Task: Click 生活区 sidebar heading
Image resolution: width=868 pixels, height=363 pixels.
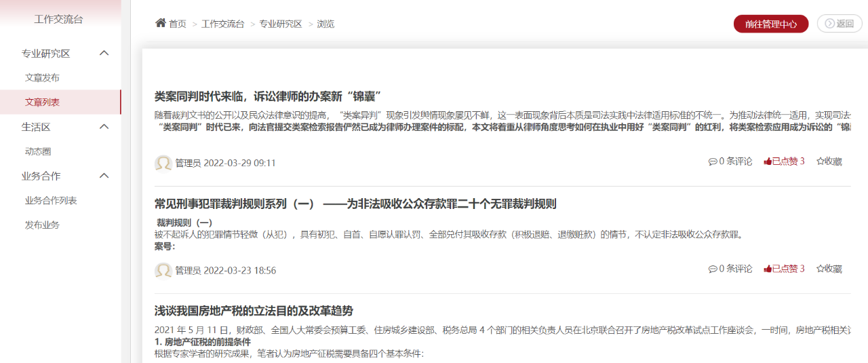Action: coord(36,126)
